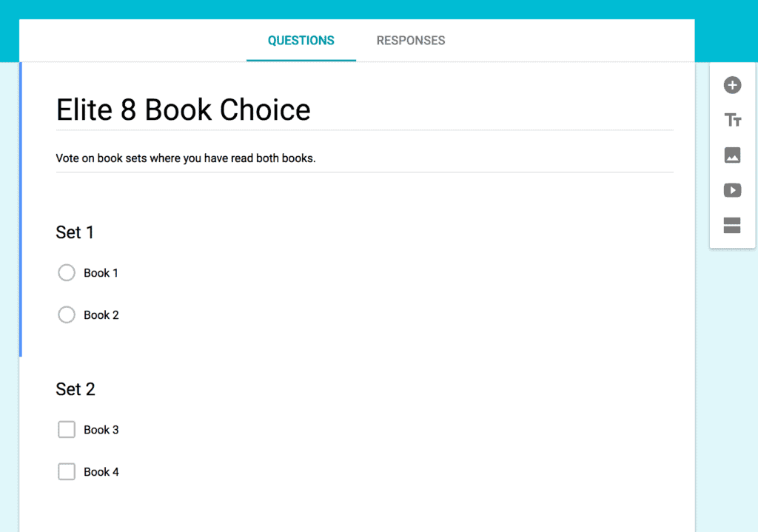Screen dimensions: 758x532
Task: Select the Set 2 question title
Action: [76, 389]
